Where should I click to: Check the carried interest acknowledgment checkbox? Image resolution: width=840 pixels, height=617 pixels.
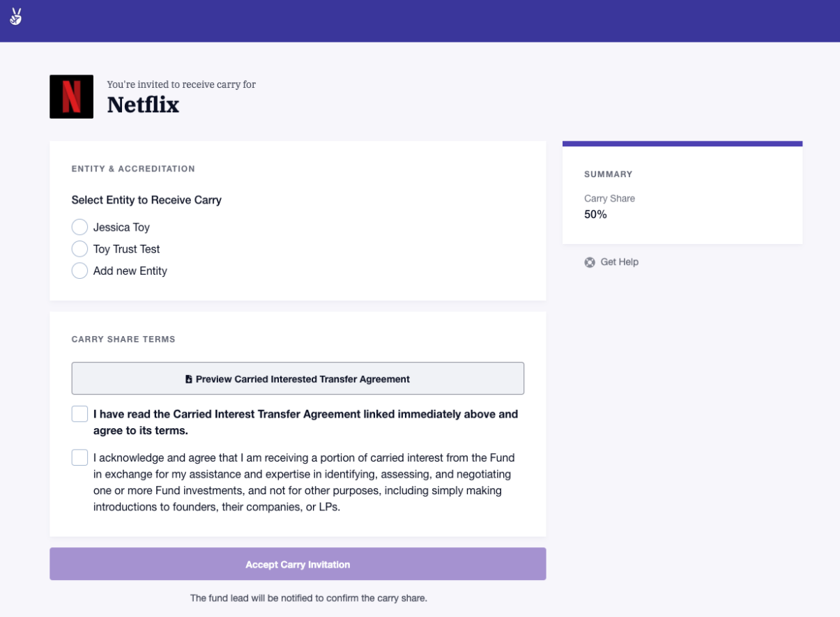click(79, 458)
